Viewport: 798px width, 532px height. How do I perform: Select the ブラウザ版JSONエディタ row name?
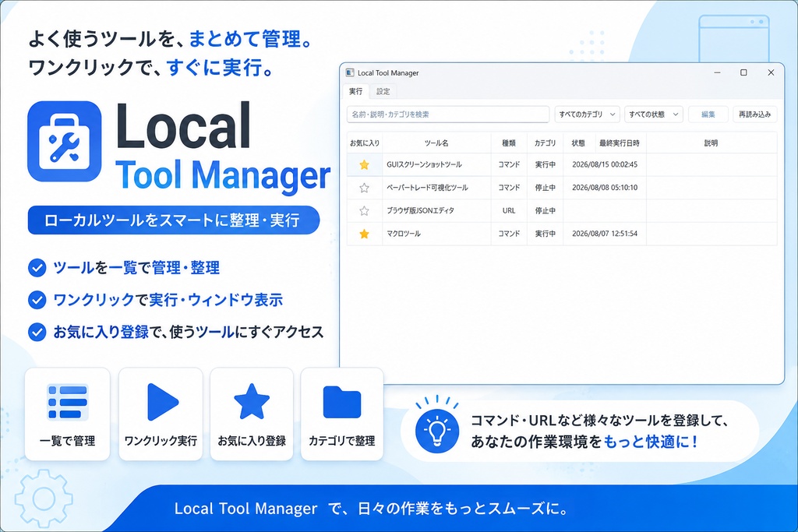coord(420,210)
